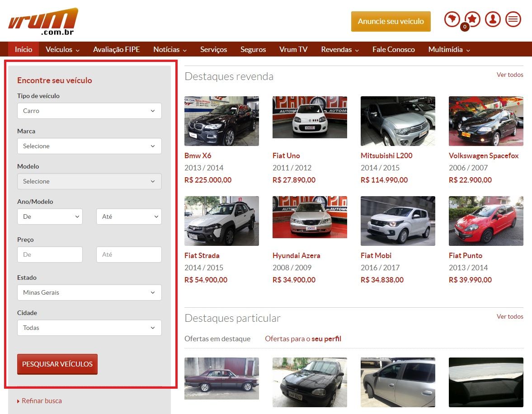The height and width of the screenshot is (414, 532).
Task: Open the Serviços menu item
Action: pyautogui.click(x=213, y=49)
